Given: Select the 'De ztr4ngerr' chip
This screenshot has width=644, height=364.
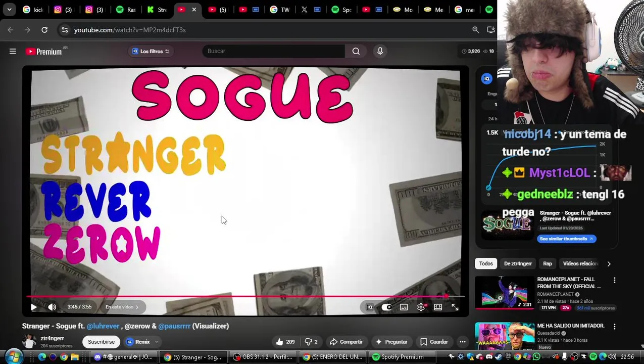Looking at the screenshot, I should [x=518, y=263].
